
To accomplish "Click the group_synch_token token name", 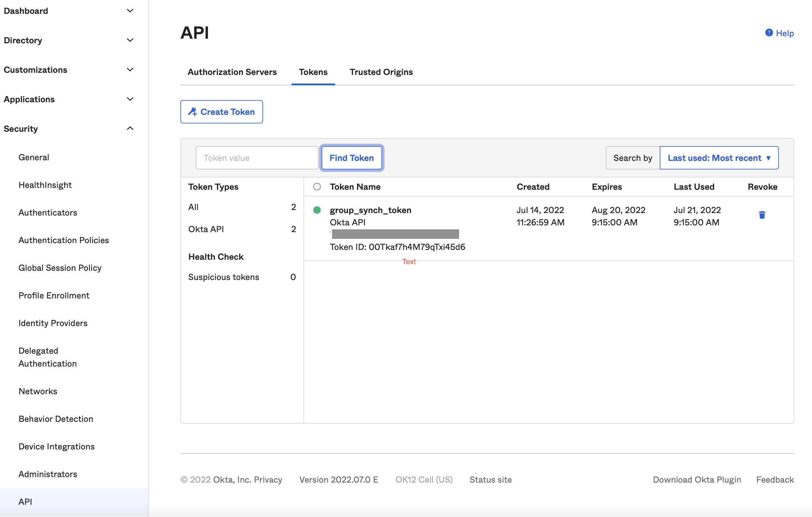I will coord(370,210).
